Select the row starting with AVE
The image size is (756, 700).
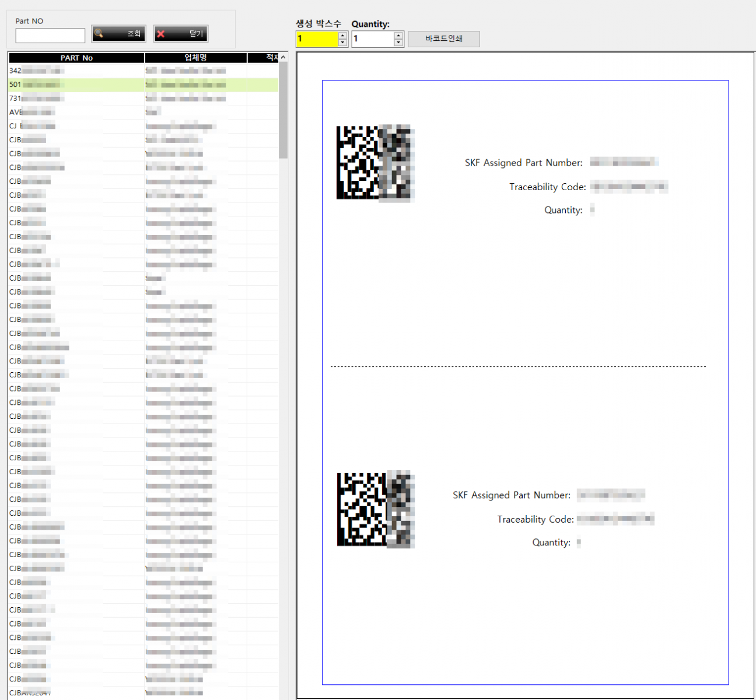[143, 112]
